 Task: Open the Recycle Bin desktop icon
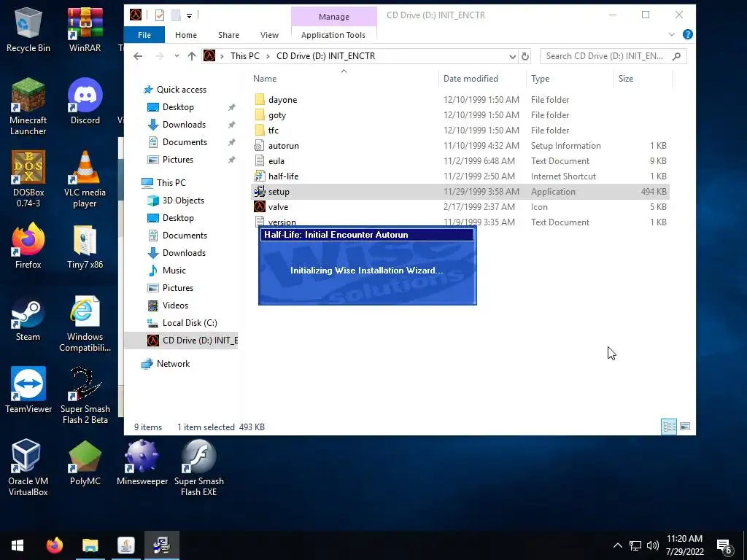(x=28, y=29)
